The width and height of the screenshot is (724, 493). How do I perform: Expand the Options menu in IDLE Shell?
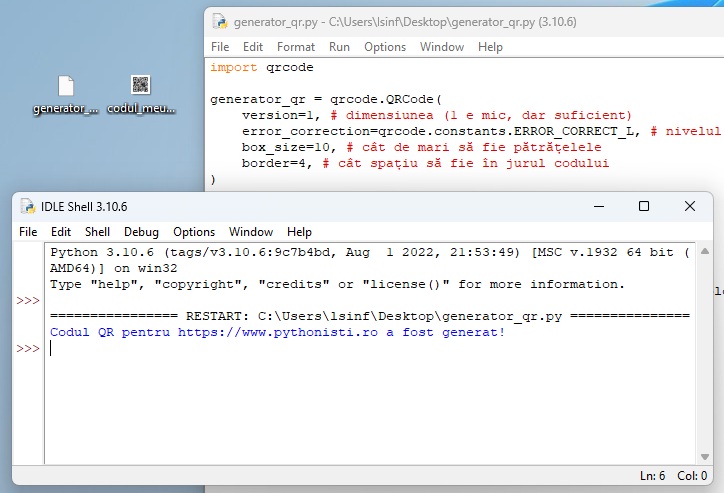(194, 232)
